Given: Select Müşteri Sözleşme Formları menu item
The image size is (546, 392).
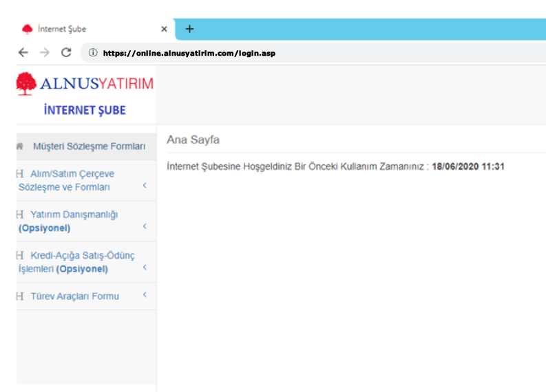Looking at the screenshot, I should [x=89, y=146].
